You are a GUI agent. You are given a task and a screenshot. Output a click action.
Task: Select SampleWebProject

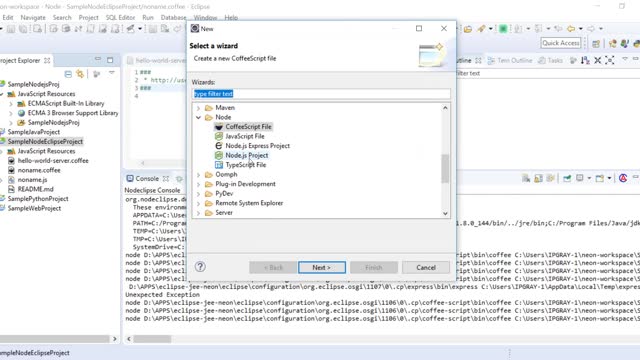[x=34, y=208]
